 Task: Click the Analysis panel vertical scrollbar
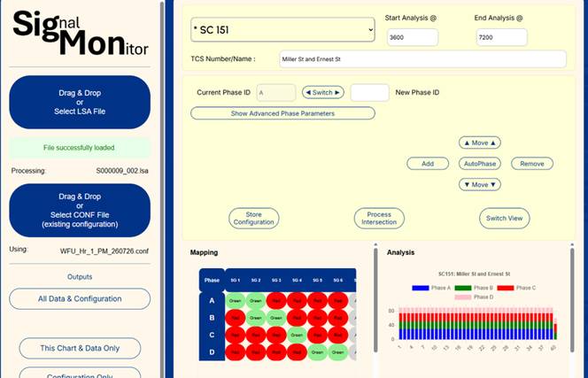click(x=572, y=299)
